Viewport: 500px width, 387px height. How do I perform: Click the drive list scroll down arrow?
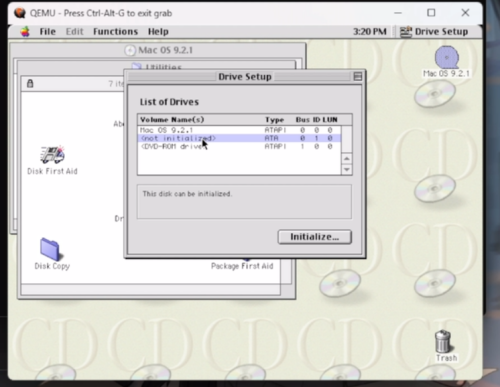(x=347, y=169)
